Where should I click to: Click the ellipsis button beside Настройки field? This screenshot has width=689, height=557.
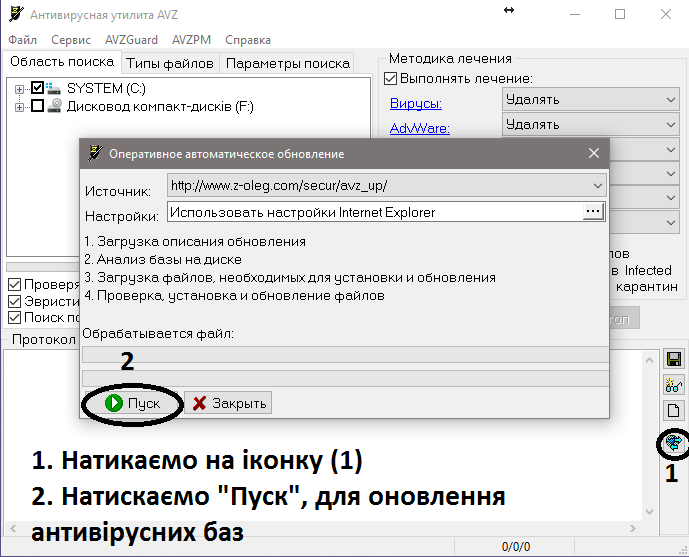click(593, 212)
